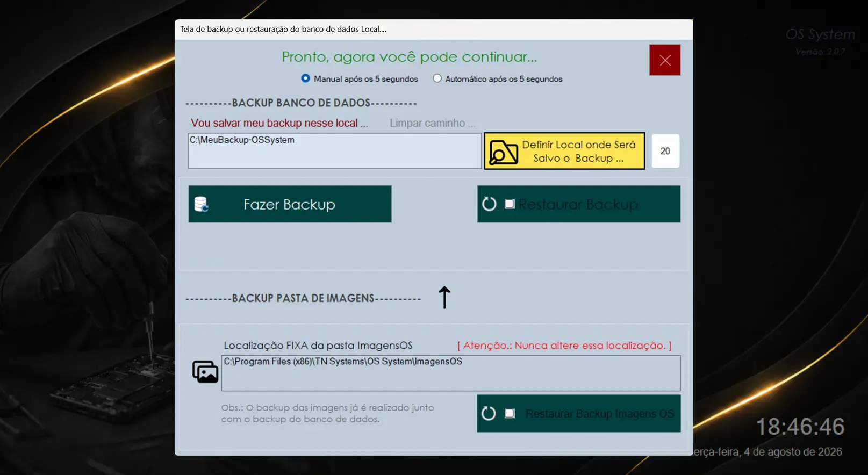Click Restaurar Backup Imagens OS button

[579, 414]
